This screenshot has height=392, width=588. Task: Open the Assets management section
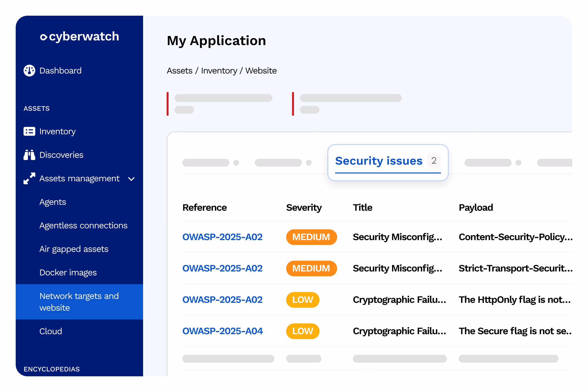tap(79, 179)
